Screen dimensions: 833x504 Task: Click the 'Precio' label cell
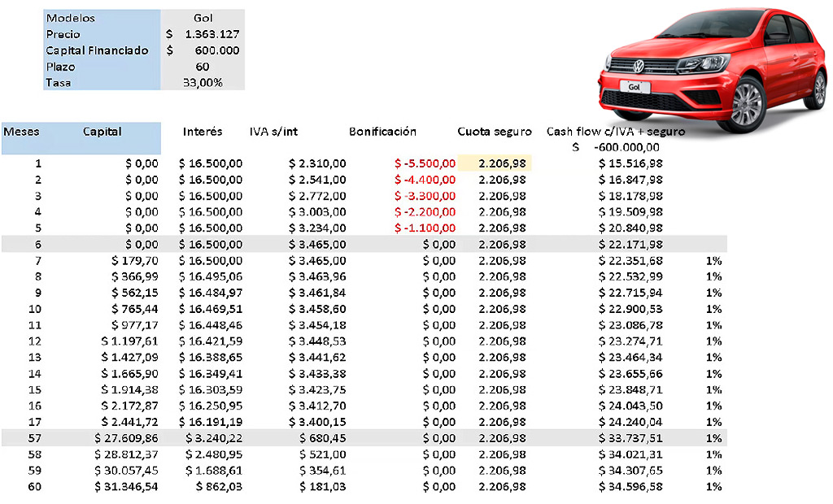(x=63, y=34)
